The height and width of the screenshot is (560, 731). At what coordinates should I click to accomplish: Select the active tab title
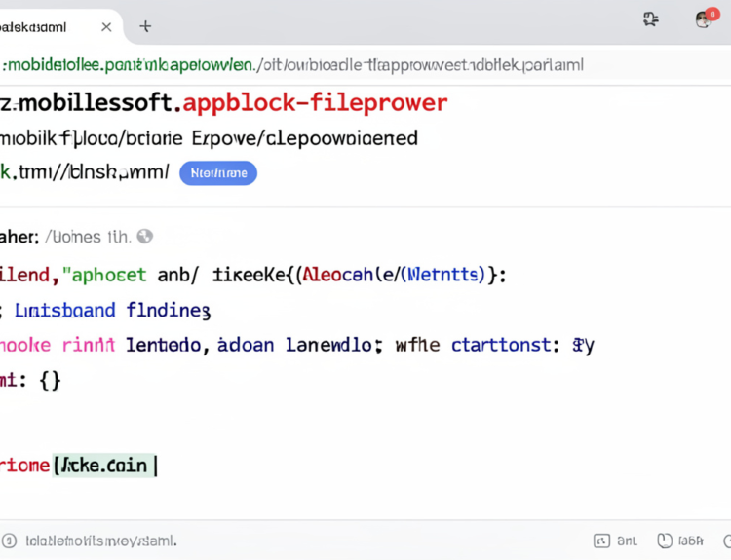pyautogui.click(x=33, y=27)
